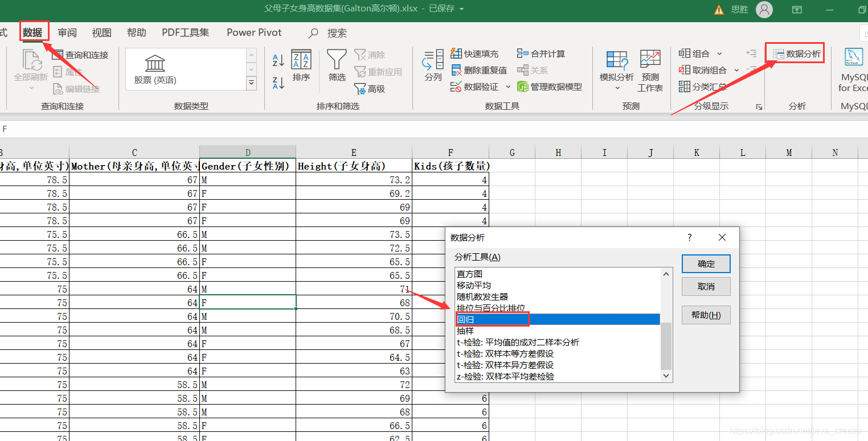The width and height of the screenshot is (868, 441).
Task: Click the Height(子女身高) header cell
Action: [354, 166]
